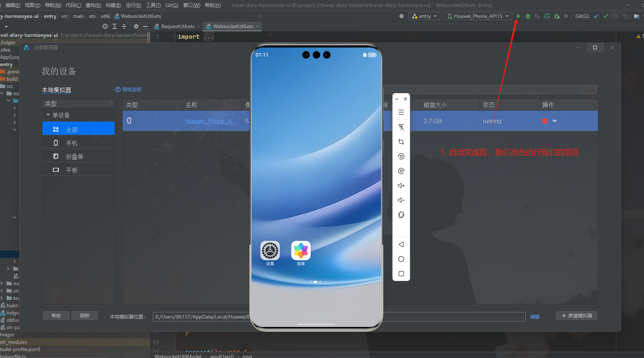
Task: Open the 视图(V) menu
Action: click(x=32, y=5)
